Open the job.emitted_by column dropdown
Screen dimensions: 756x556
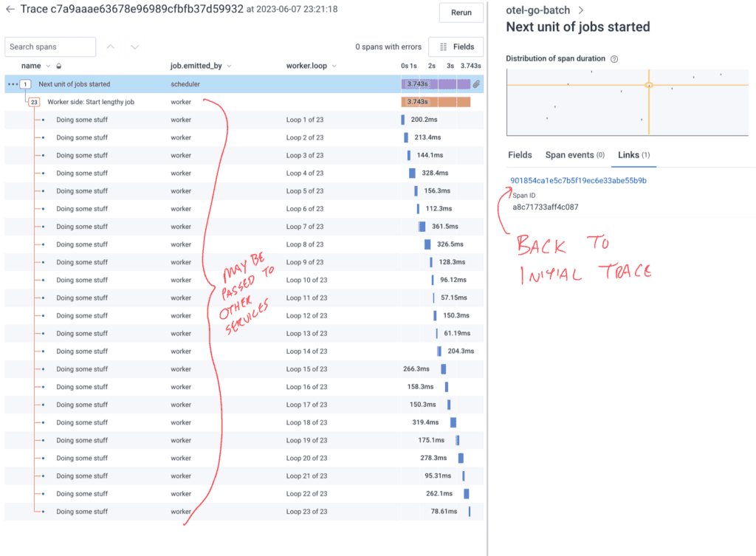coord(229,66)
